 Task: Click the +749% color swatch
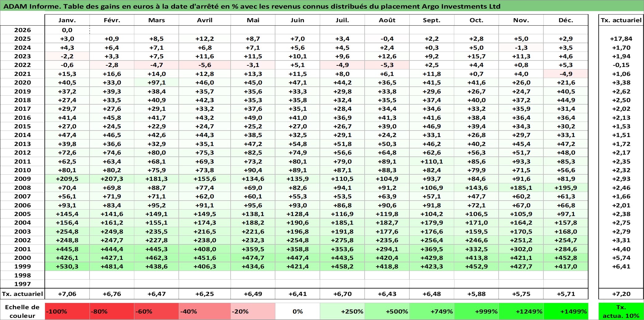[432, 311]
